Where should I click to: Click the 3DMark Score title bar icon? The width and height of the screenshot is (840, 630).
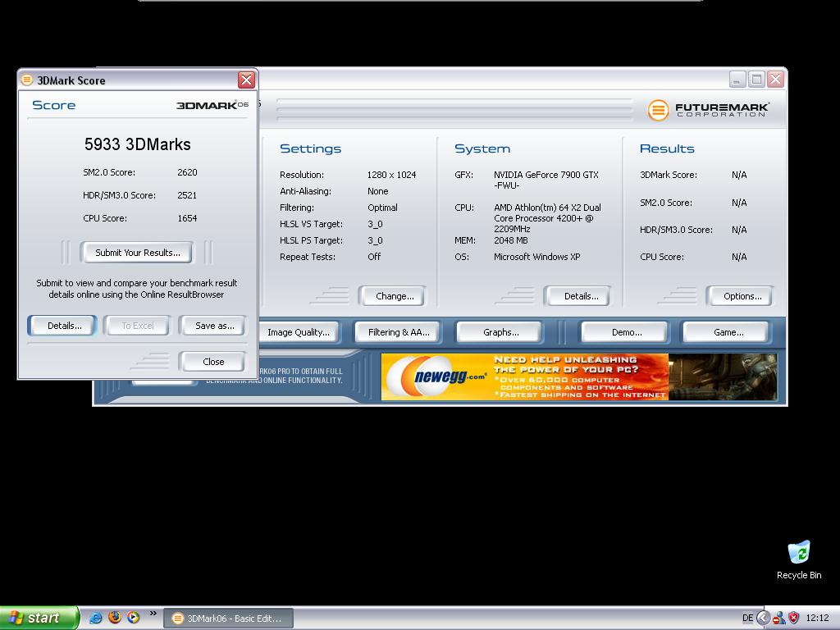27,80
